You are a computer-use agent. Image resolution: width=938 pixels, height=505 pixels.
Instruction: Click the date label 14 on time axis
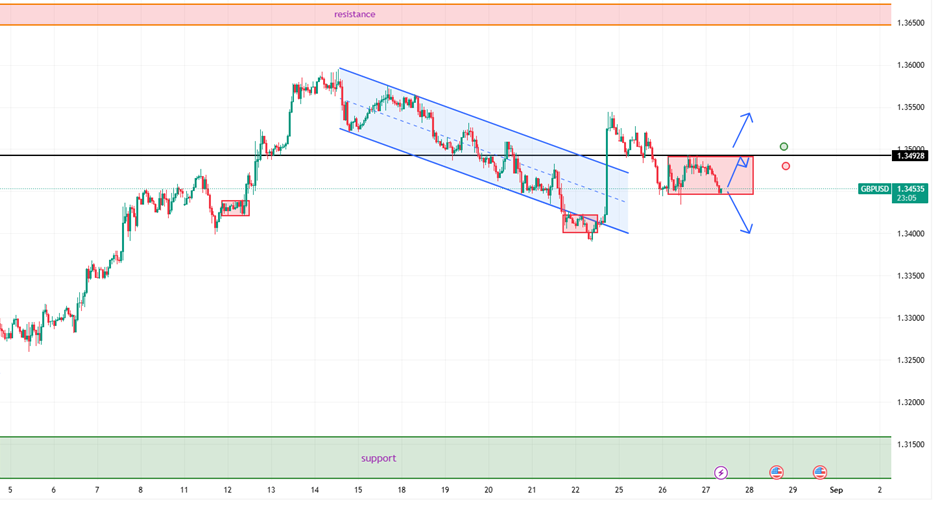pyautogui.click(x=315, y=490)
